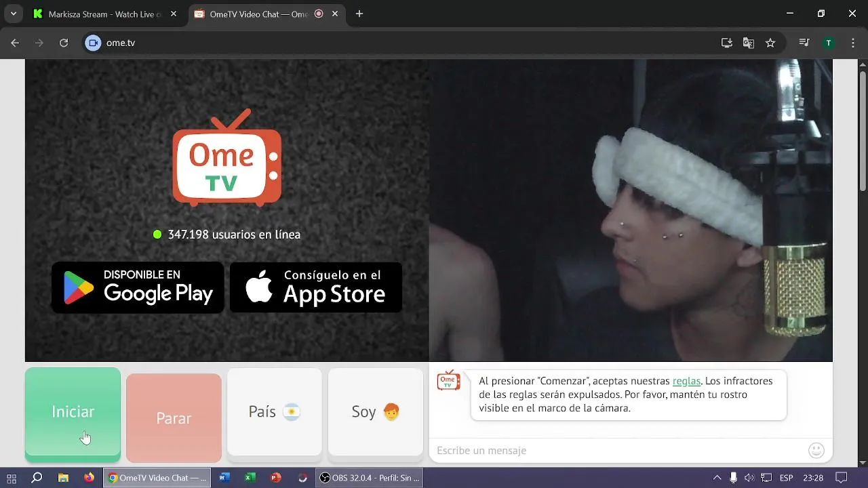The width and height of the screenshot is (868, 488).
Task: Open the País country selector
Action: point(275,412)
